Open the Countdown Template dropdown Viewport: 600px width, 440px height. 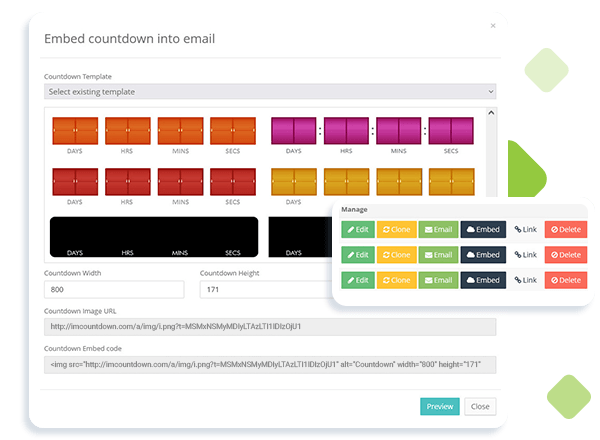270,92
